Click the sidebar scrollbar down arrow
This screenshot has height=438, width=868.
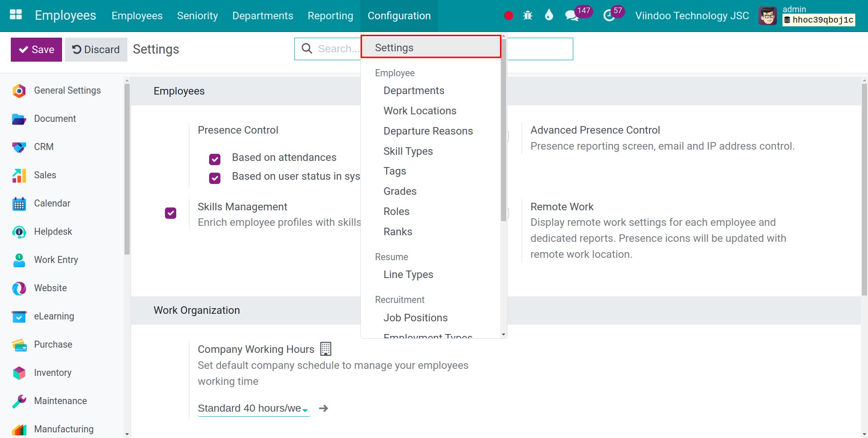(x=127, y=434)
